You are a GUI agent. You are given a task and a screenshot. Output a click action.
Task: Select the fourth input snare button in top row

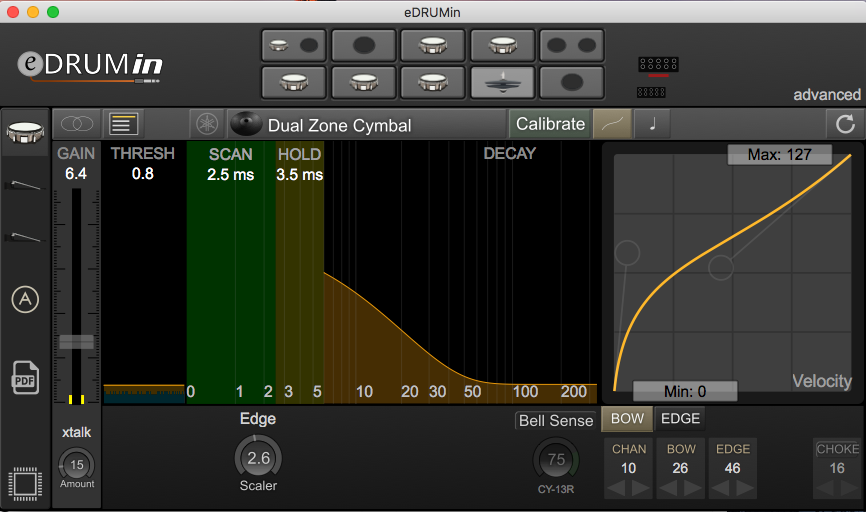click(503, 45)
